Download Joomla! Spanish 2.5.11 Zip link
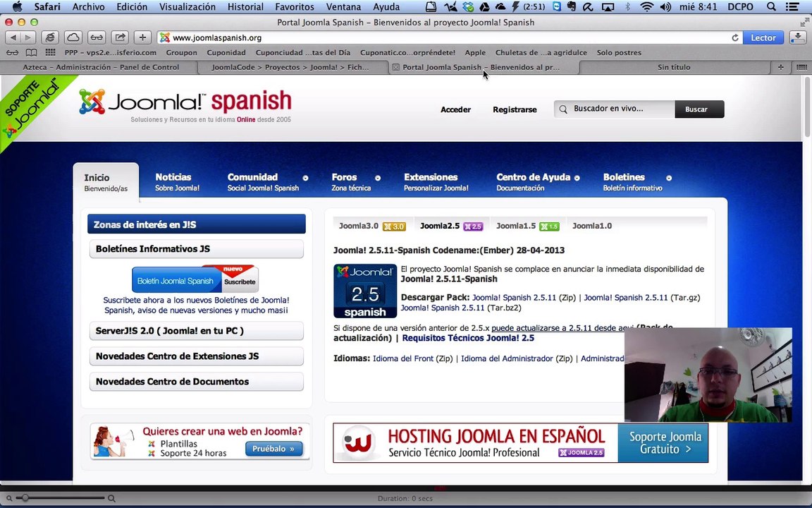Viewport: 812px width, 508px height. pos(514,298)
